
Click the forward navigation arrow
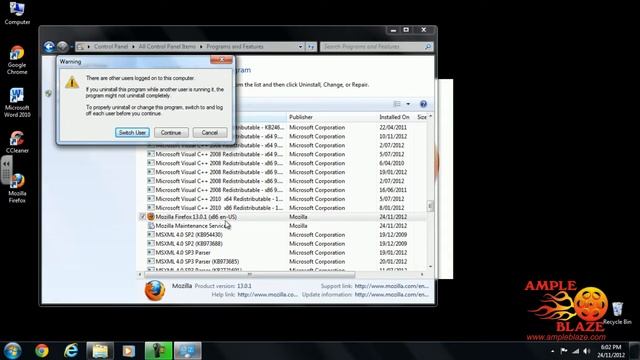[62, 47]
